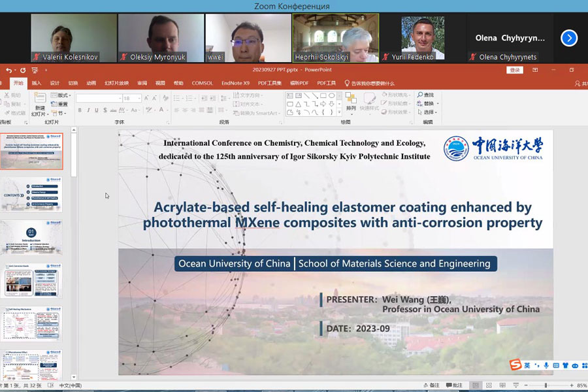Click the login (登录) button in title bar
The height and width of the screenshot is (392, 588).
[x=515, y=70]
